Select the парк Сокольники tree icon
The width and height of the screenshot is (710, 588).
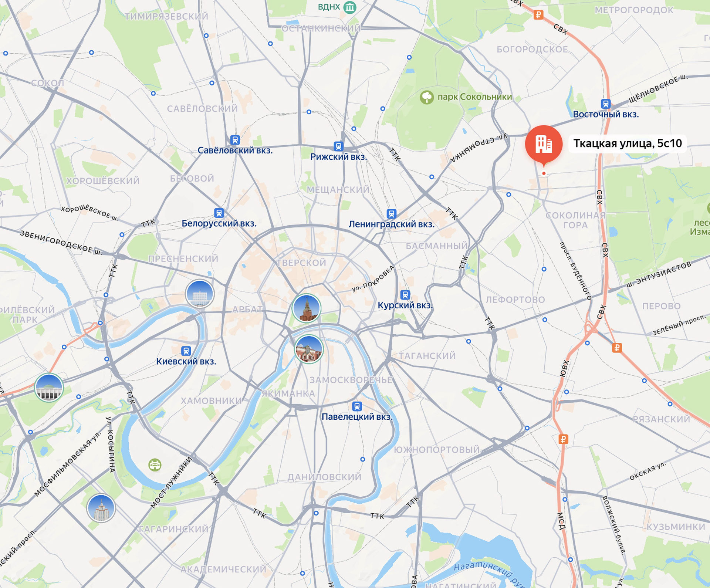pos(427,97)
